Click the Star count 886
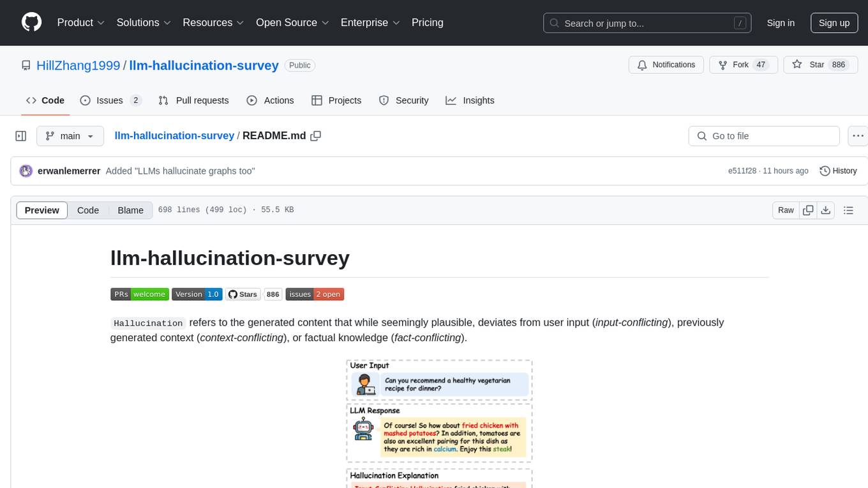The height and width of the screenshot is (488, 868). pyautogui.click(x=839, y=65)
